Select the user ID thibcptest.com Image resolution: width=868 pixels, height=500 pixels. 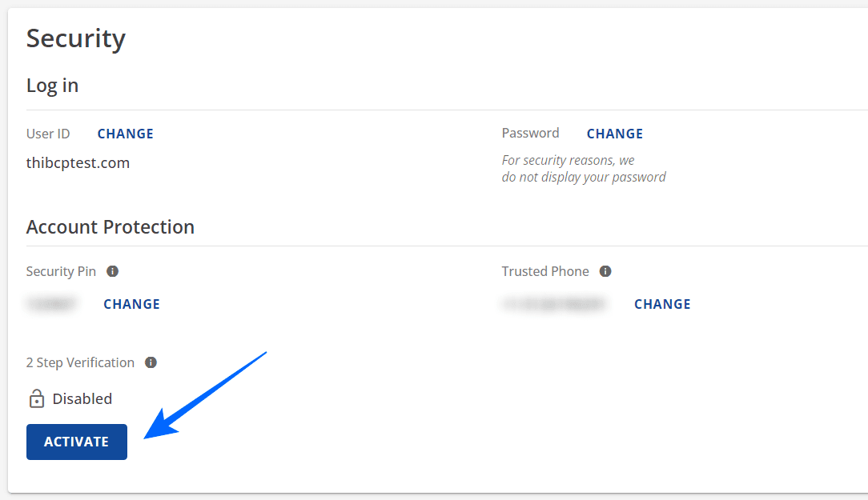click(x=78, y=162)
